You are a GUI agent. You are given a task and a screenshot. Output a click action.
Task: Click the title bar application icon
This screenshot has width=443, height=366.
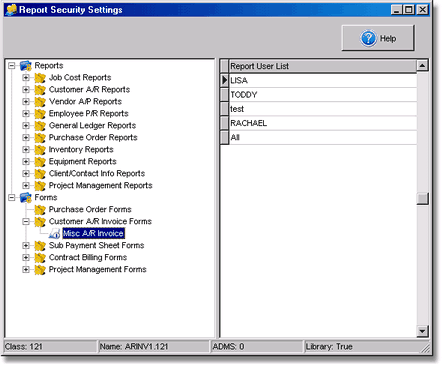(11, 10)
